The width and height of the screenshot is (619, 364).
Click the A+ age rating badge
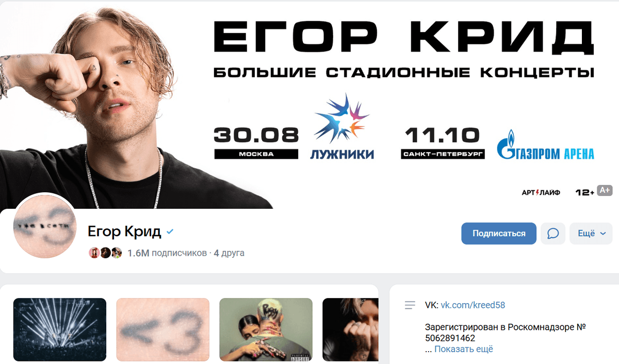pos(605,190)
